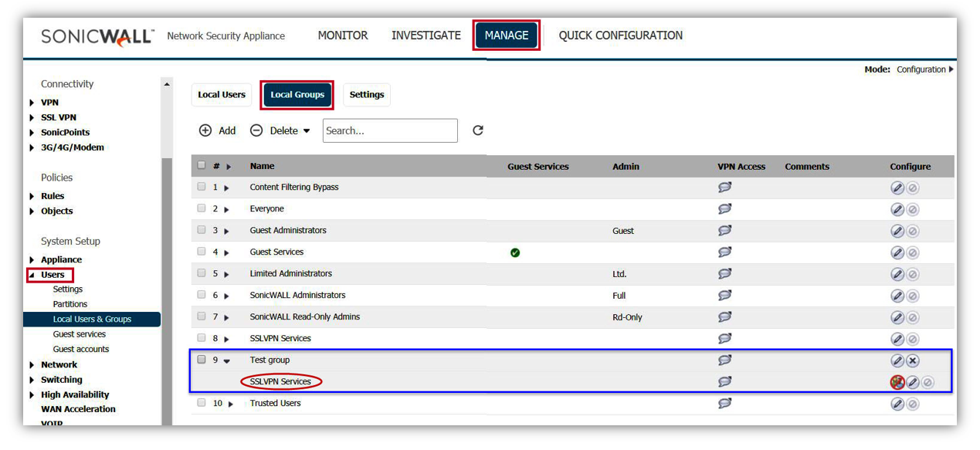The height and width of the screenshot is (450, 980).
Task: Check the Limited Administrators row checkbox
Action: click(x=202, y=273)
